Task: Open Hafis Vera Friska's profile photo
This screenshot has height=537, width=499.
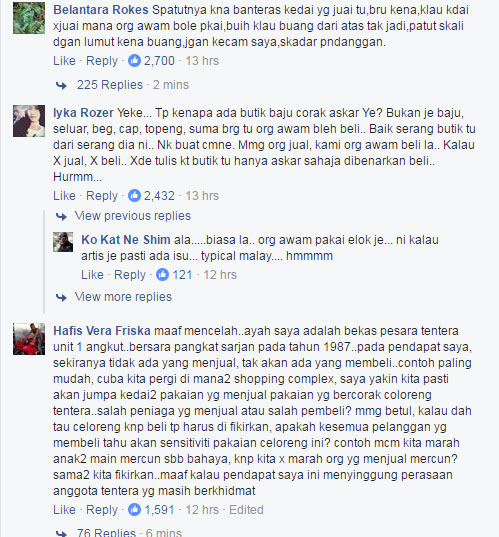Action: point(29,339)
